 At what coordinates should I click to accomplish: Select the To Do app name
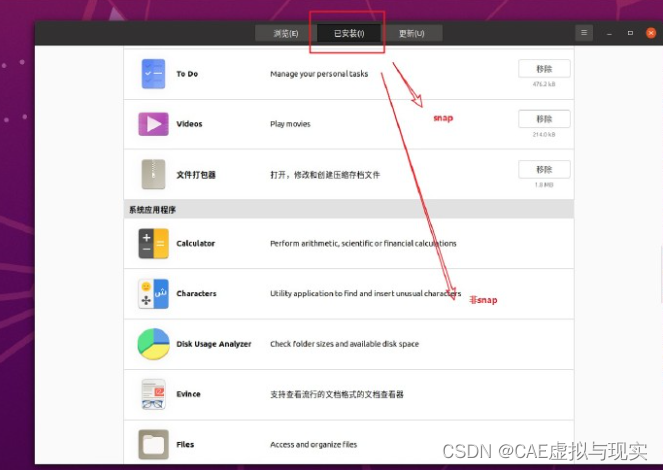click(187, 74)
